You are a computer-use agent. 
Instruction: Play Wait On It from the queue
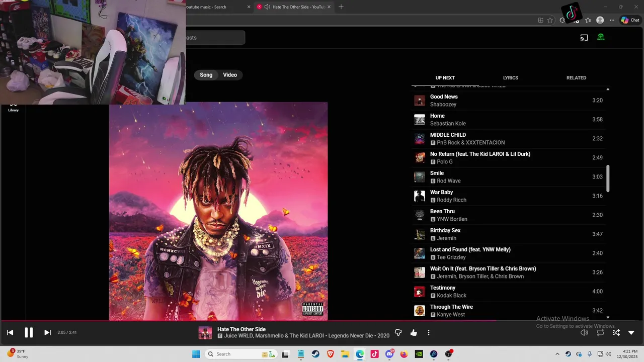[x=508, y=273]
